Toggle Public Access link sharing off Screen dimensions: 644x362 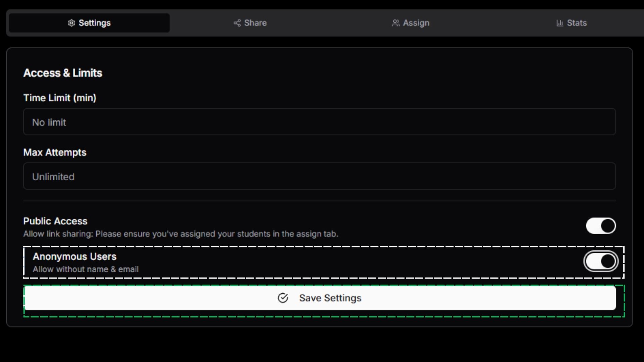point(600,226)
